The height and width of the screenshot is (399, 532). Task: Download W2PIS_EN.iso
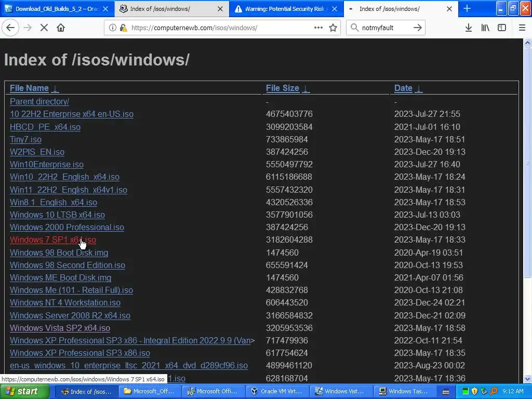point(37,152)
